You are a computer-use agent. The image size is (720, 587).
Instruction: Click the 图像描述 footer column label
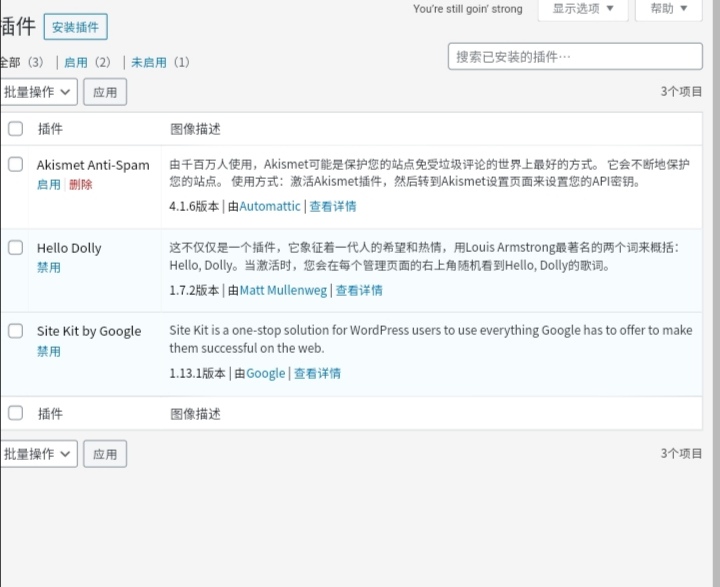click(x=195, y=414)
